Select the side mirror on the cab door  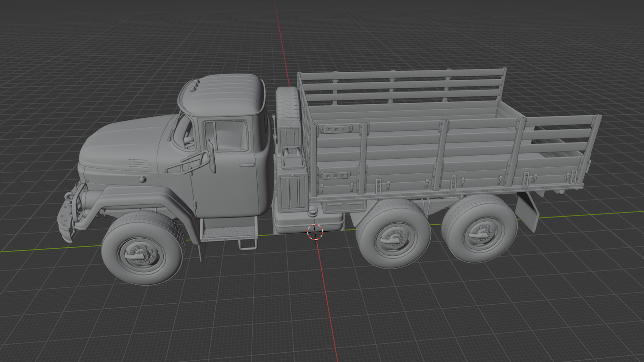[211, 156]
